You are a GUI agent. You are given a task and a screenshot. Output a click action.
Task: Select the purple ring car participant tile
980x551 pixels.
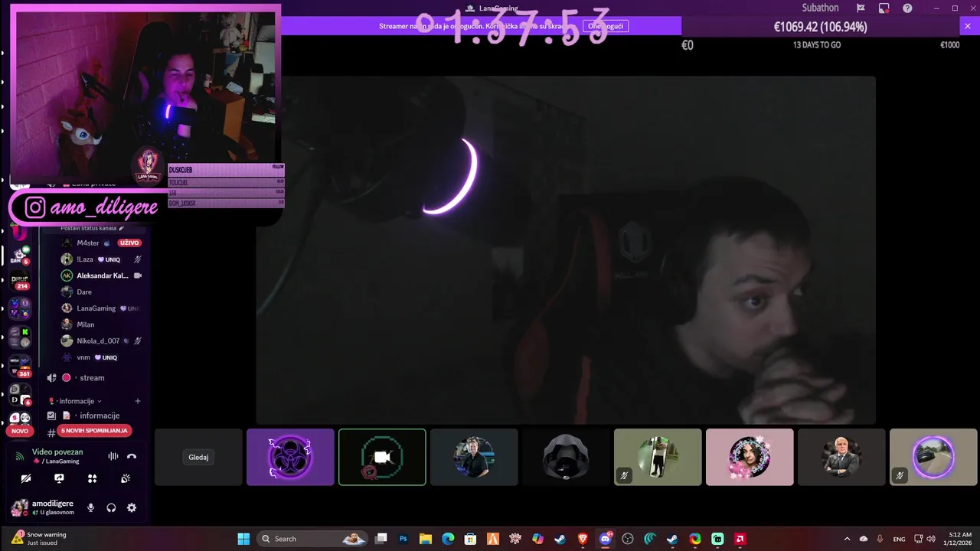pyautogui.click(x=933, y=457)
